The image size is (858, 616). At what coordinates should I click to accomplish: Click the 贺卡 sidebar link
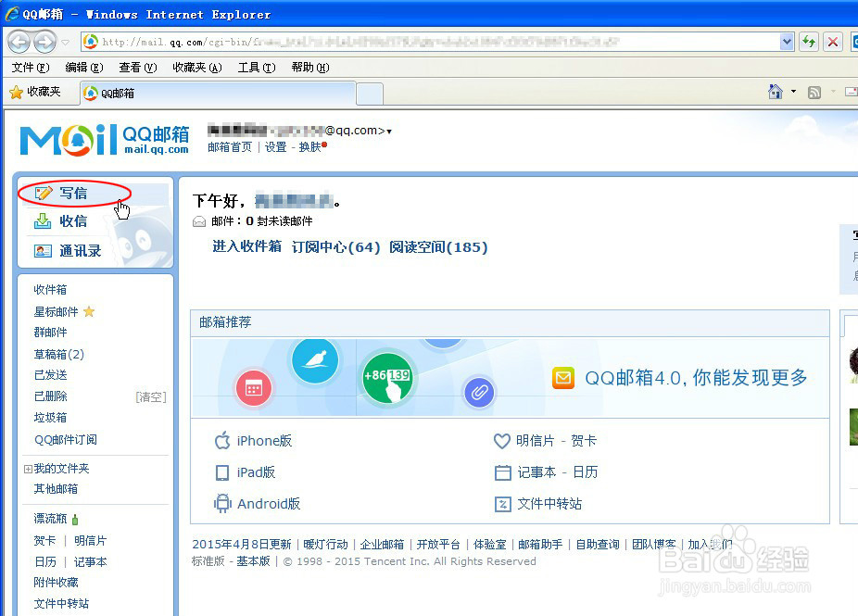point(44,540)
